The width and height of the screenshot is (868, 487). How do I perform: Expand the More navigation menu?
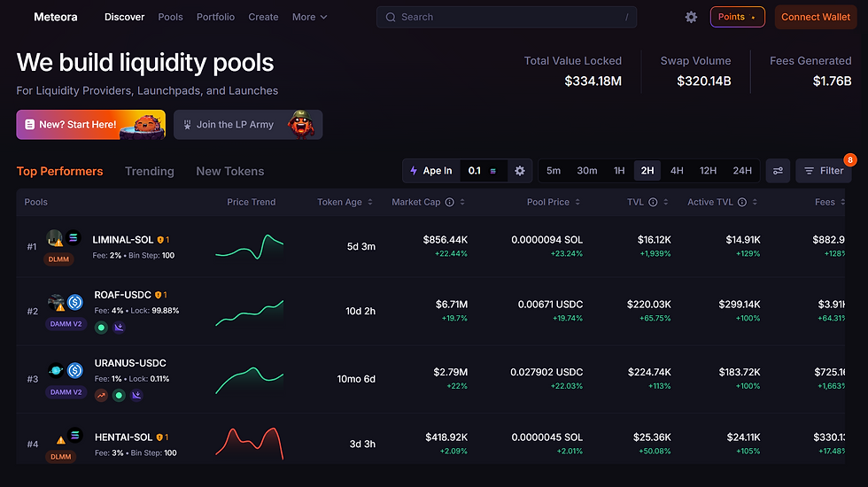309,17
